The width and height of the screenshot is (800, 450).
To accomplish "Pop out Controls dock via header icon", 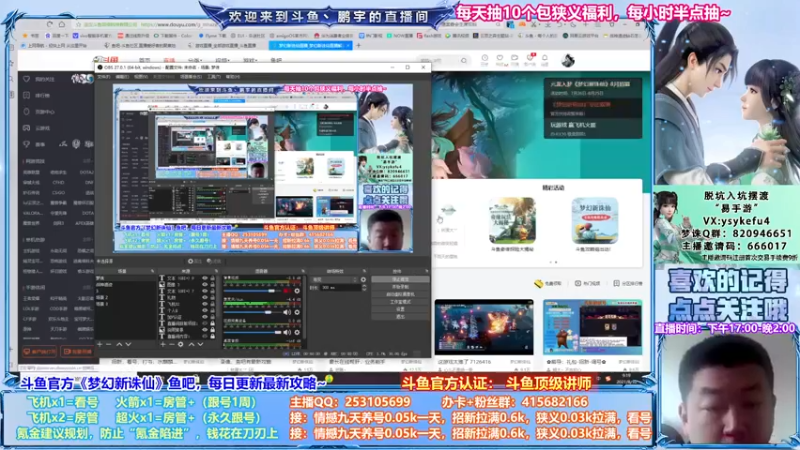I will point(427,271).
